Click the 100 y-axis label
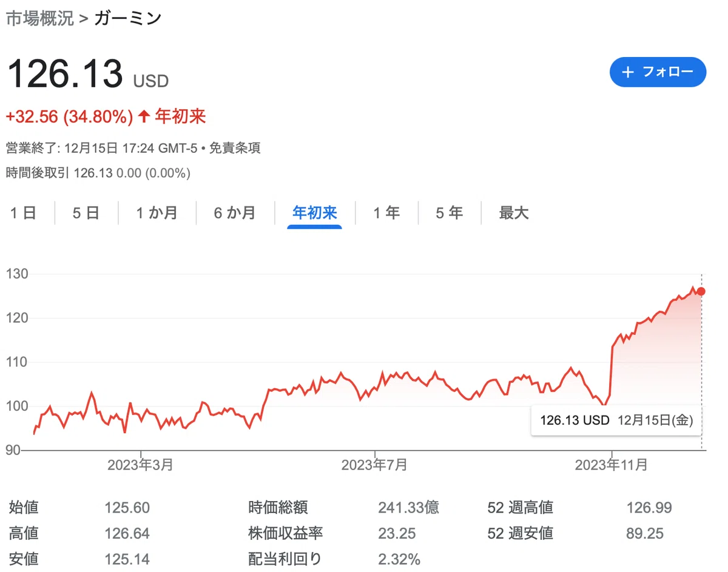728x572 pixels. click(18, 406)
